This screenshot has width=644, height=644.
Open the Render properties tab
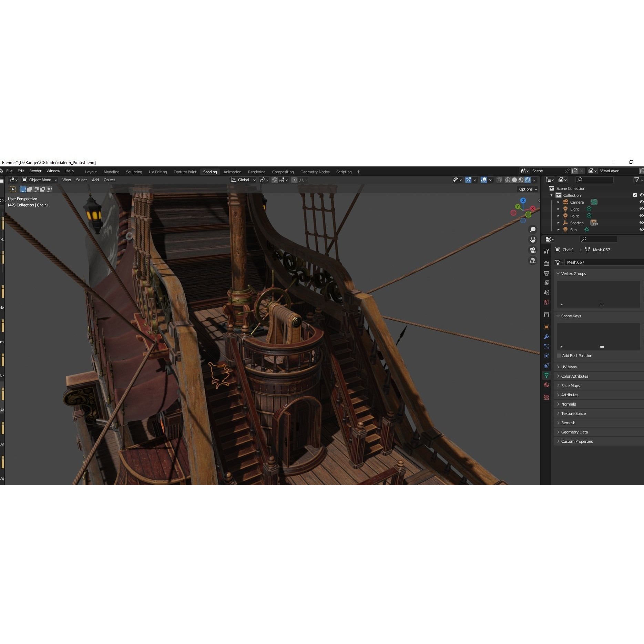point(546,263)
